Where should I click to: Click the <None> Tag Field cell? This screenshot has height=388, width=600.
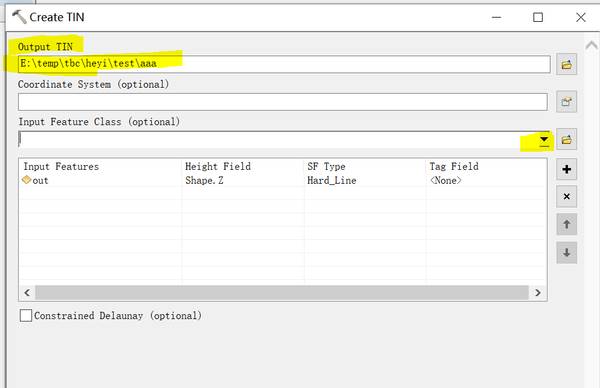click(x=446, y=180)
